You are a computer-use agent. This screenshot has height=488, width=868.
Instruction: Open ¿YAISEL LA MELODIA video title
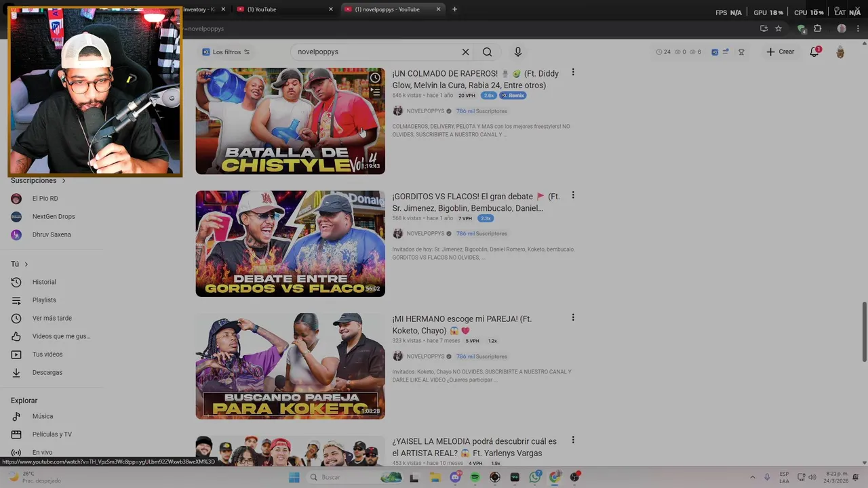tap(474, 447)
